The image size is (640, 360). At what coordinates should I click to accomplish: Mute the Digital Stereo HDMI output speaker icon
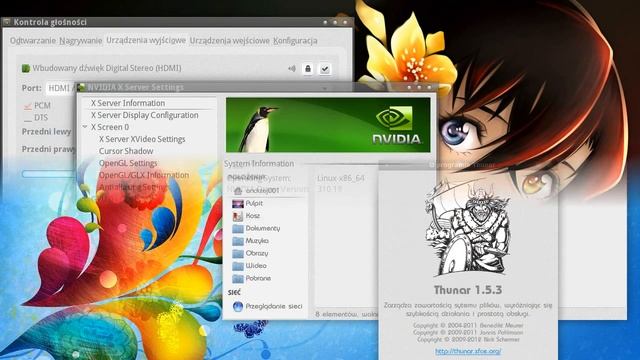(x=292, y=69)
